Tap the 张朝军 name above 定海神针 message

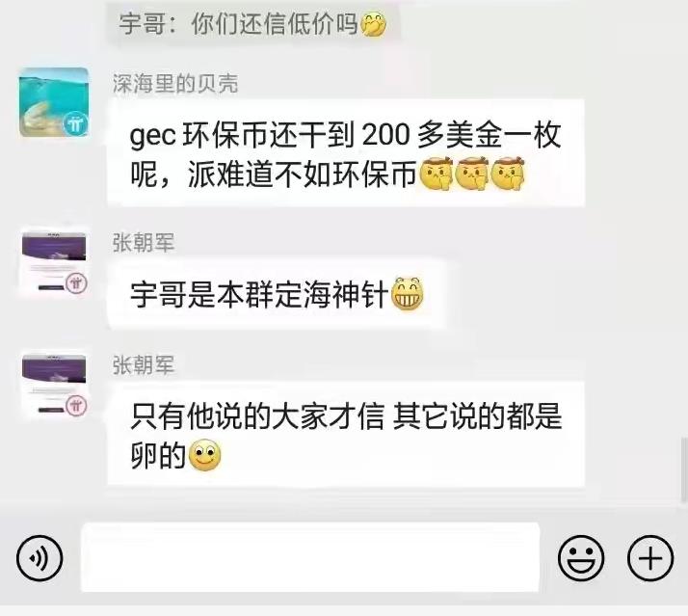coord(144,242)
